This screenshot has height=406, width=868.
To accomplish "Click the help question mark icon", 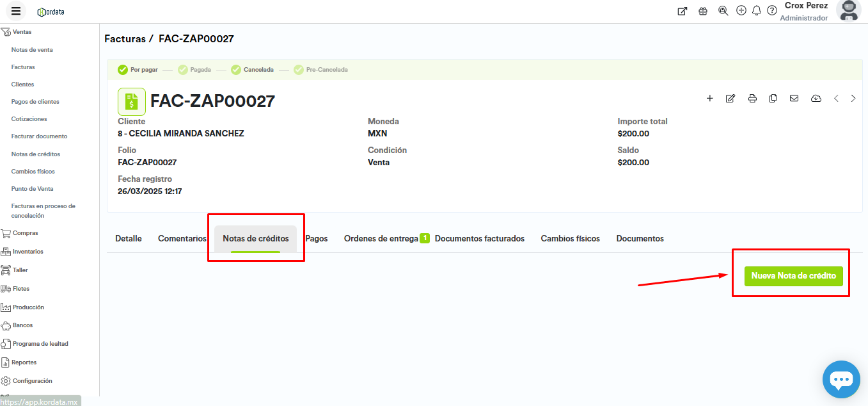I will pos(772,11).
